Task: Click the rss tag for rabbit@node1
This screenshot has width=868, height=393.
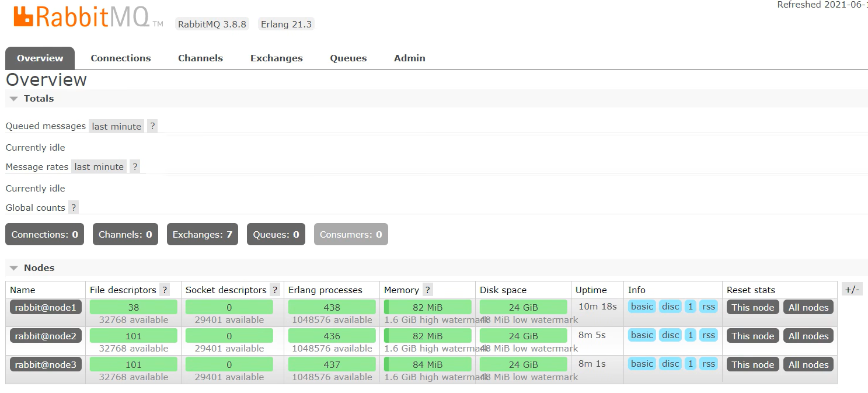Action: coord(709,306)
